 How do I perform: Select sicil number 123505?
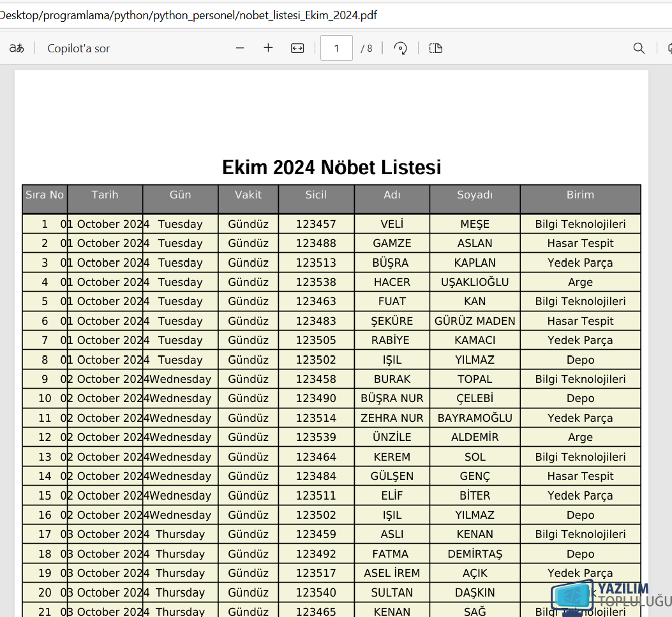[x=316, y=340]
